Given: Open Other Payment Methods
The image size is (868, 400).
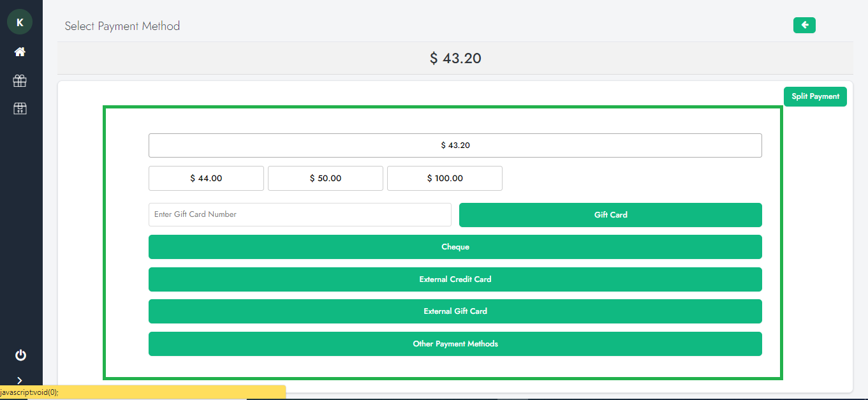Looking at the screenshot, I should click(455, 344).
